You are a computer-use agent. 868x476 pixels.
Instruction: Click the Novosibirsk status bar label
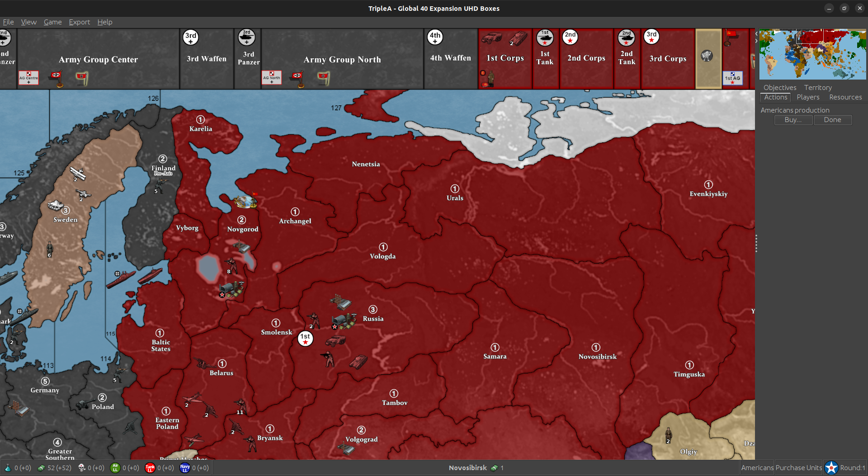[467, 468]
